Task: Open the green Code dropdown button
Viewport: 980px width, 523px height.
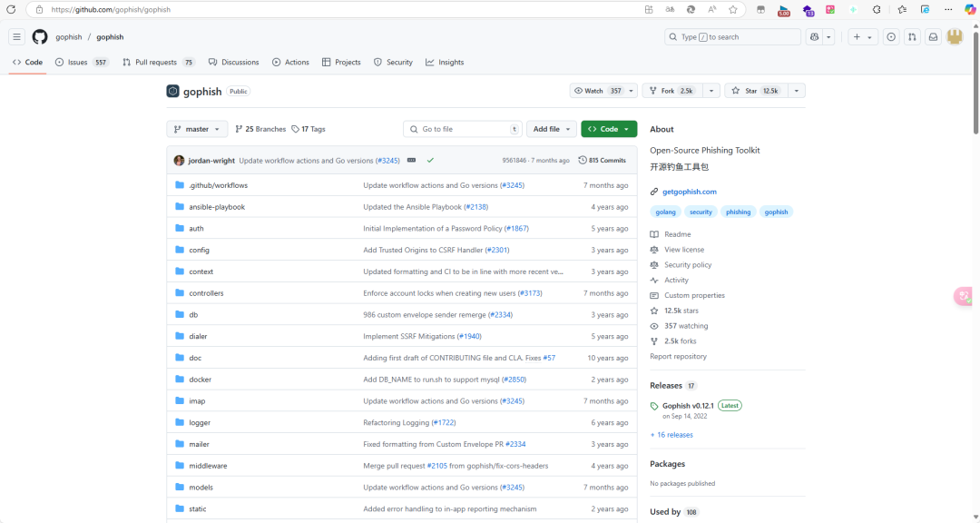Action: 609,129
